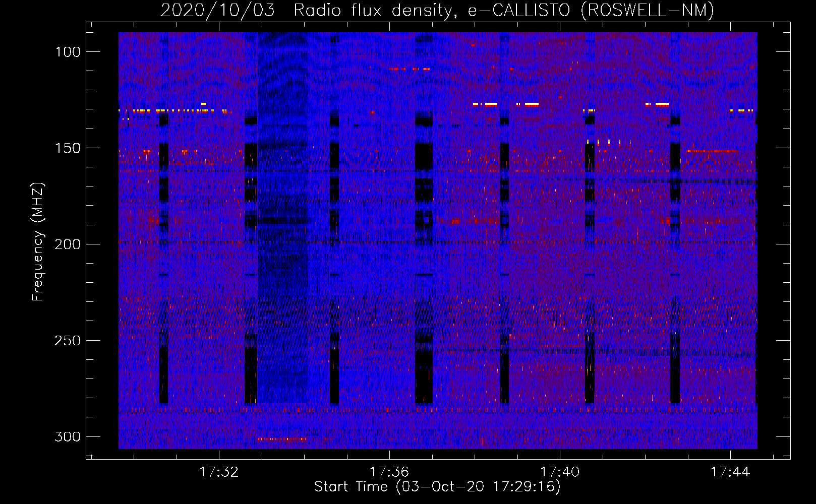This screenshot has height=504, width=816.
Task: Select the 200 frequency tick label
Action: [68, 244]
